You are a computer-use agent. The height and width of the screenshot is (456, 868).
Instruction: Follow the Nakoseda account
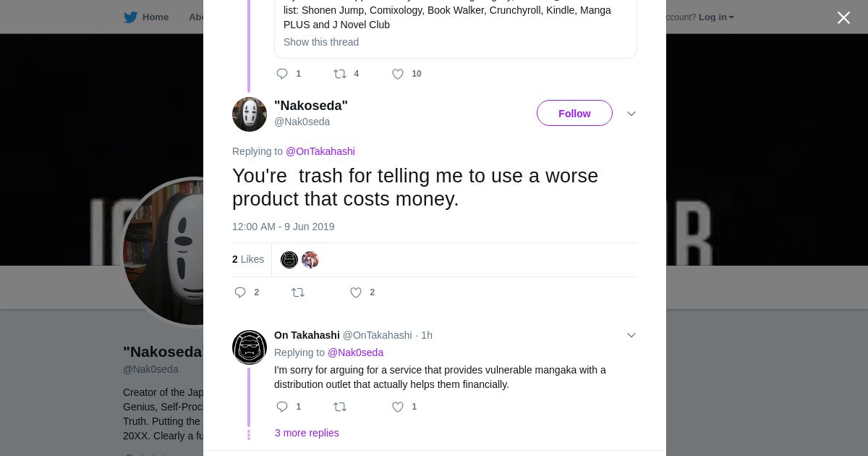pos(574,114)
